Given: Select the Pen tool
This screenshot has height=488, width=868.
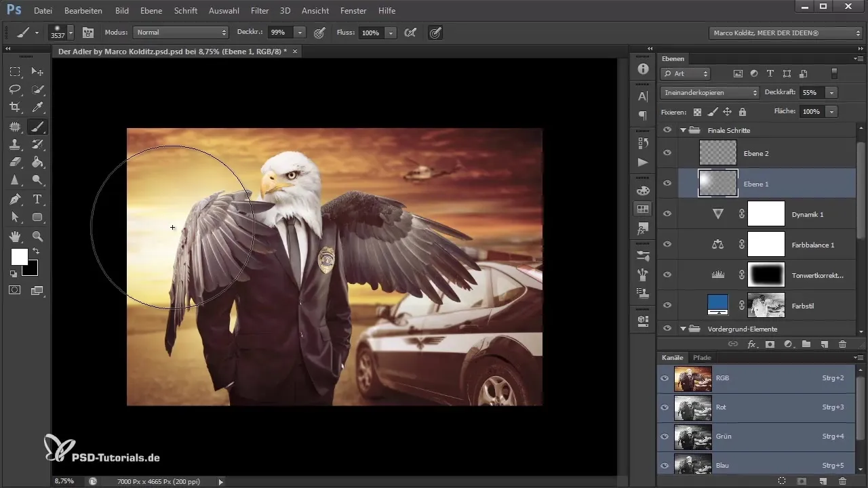Looking at the screenshot, I should pos(15,199).
